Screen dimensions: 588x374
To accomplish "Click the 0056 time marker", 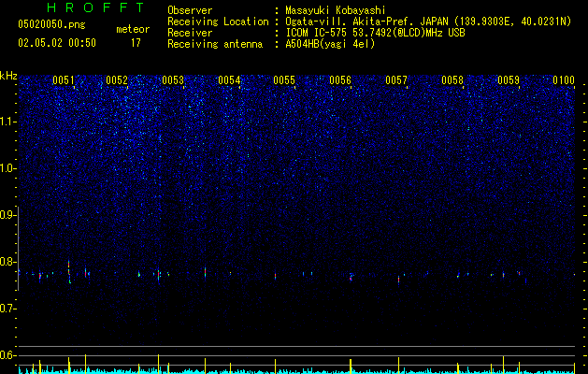I will pyautogui.click(x=340, y=80).
